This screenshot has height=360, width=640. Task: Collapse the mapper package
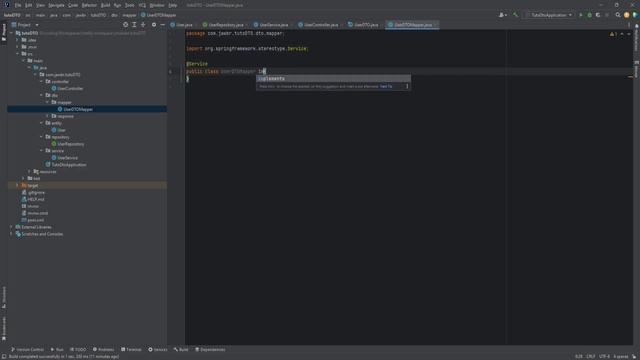point(47,102)
